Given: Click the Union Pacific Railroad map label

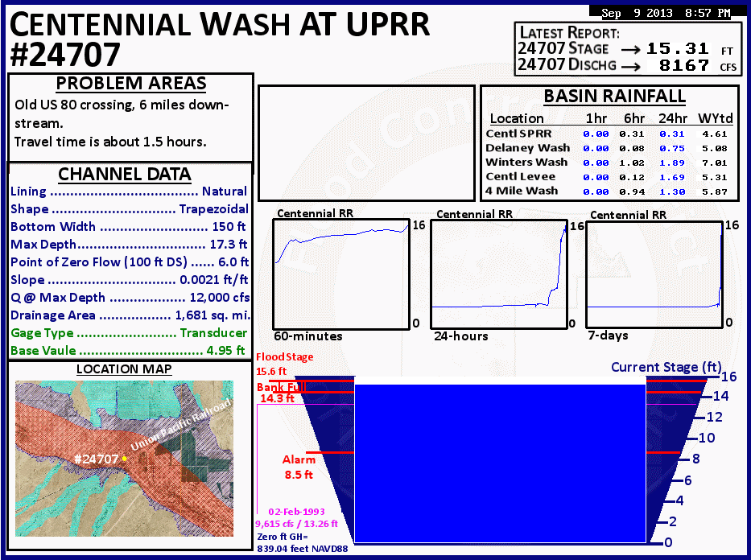Looking at the screenshot, I should pyautogui.click(x=181, y=424).
